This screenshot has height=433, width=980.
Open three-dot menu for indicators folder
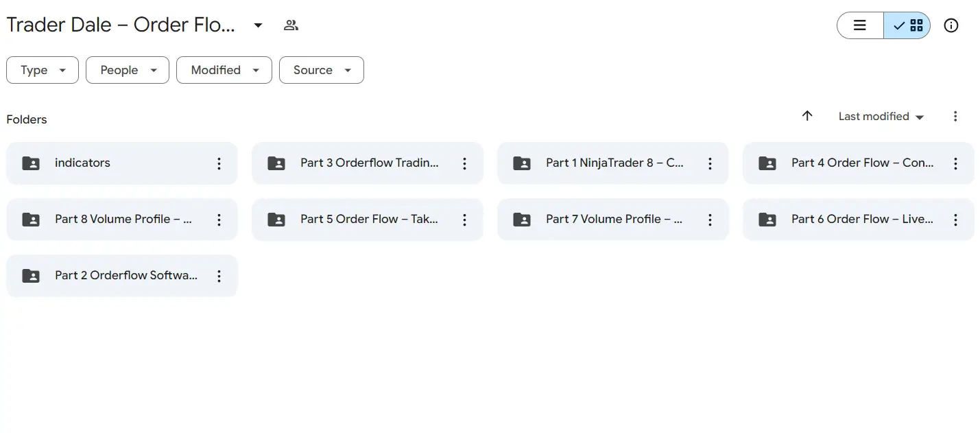(219, 163)
